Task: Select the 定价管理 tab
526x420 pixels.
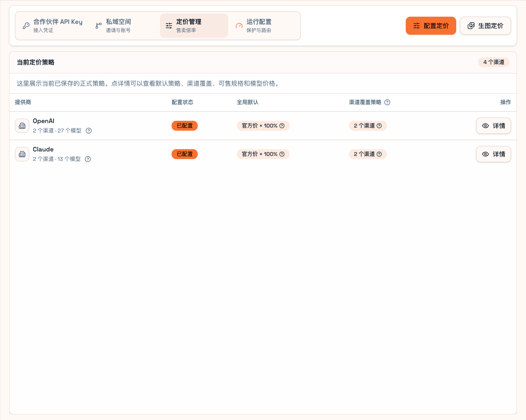Action: [194, 26]
